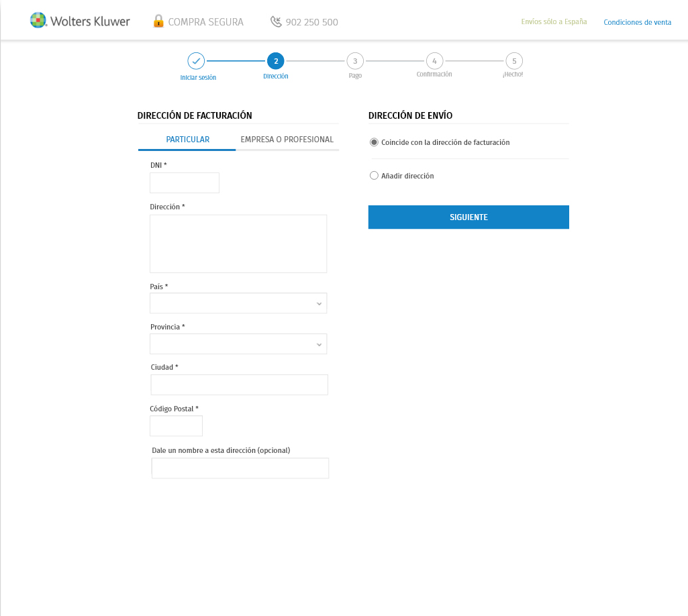Click the step 2 Dirección circle

click(x=275, y=61)
